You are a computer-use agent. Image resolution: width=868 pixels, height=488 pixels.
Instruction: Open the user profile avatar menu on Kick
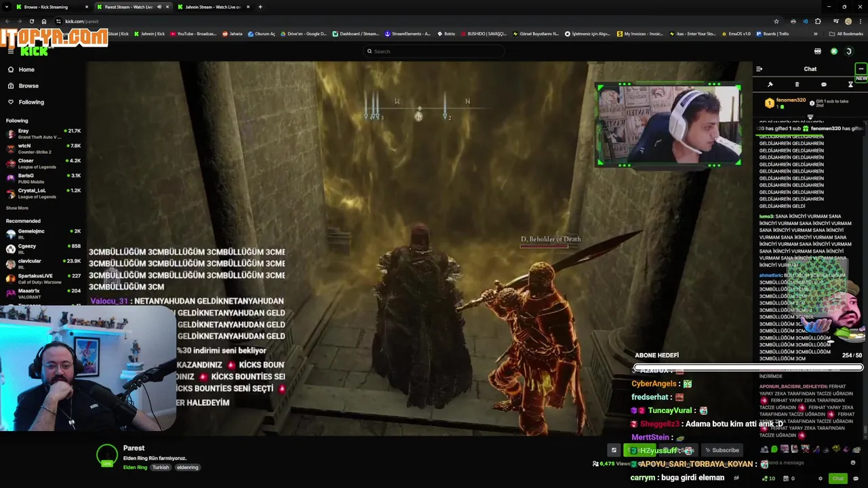[x=849, y=52]
